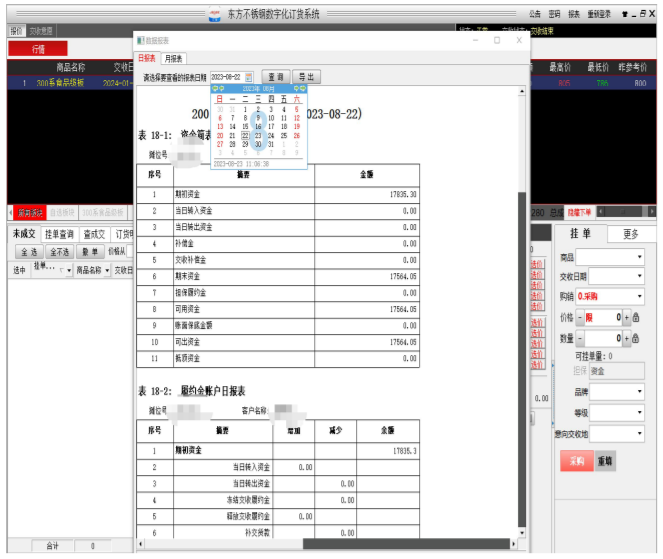Click the price lock icon
The image size is (663, 559).
(636, 318)
